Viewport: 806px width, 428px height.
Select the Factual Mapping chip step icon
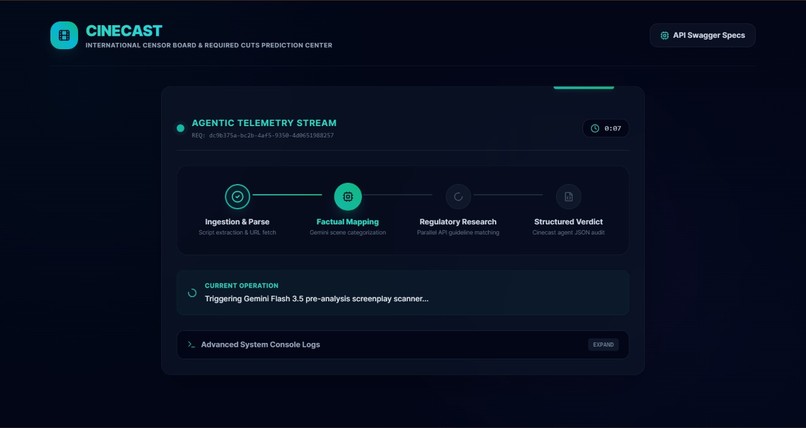[x=348, y=197]
